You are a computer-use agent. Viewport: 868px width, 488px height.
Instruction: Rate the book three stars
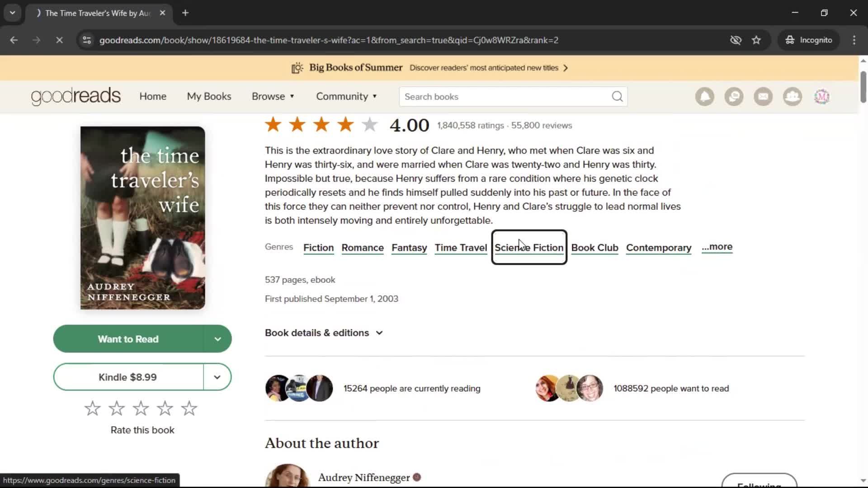(141, 408)
